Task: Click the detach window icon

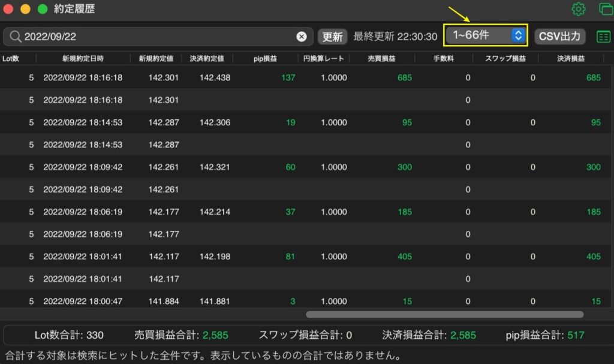Action: point(606,8)
